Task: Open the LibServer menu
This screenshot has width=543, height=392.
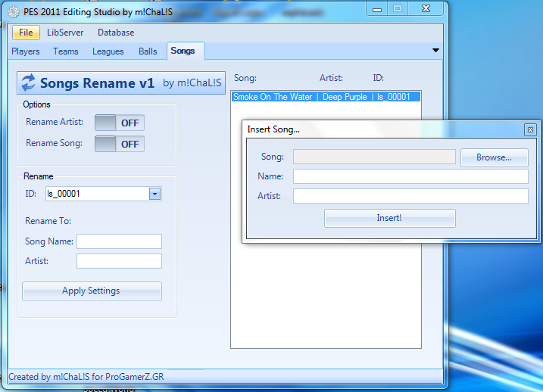Action: [x=65, y=33]
